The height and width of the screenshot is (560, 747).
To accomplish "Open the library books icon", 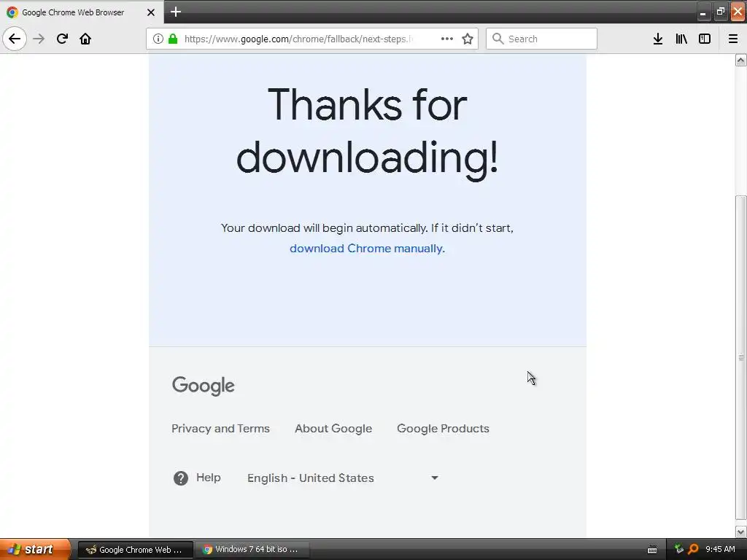I will tap(681, 39).
